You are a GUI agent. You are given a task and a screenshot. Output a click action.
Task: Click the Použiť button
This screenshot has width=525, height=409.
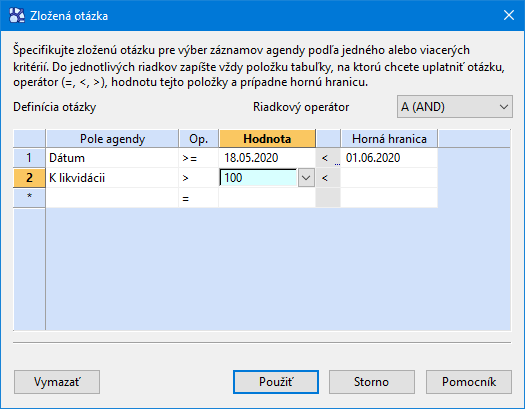276,382
